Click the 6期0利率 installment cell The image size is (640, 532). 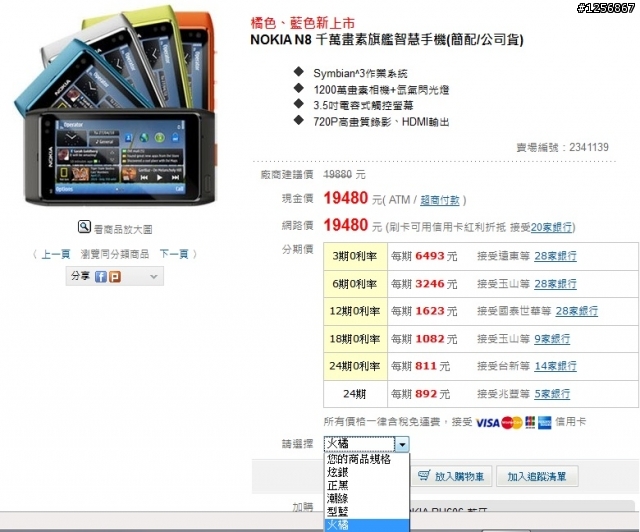click(355, 284)
